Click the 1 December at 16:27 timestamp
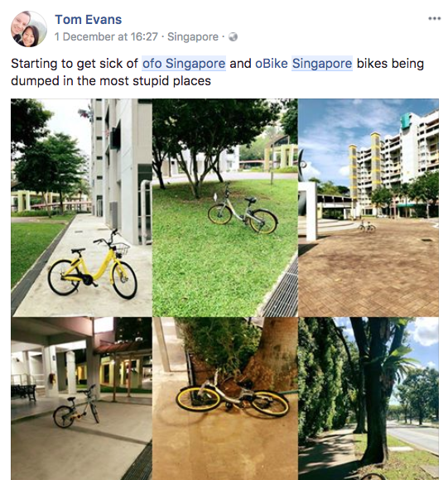This screenshot has width=448, height=480. click(106, 36)
